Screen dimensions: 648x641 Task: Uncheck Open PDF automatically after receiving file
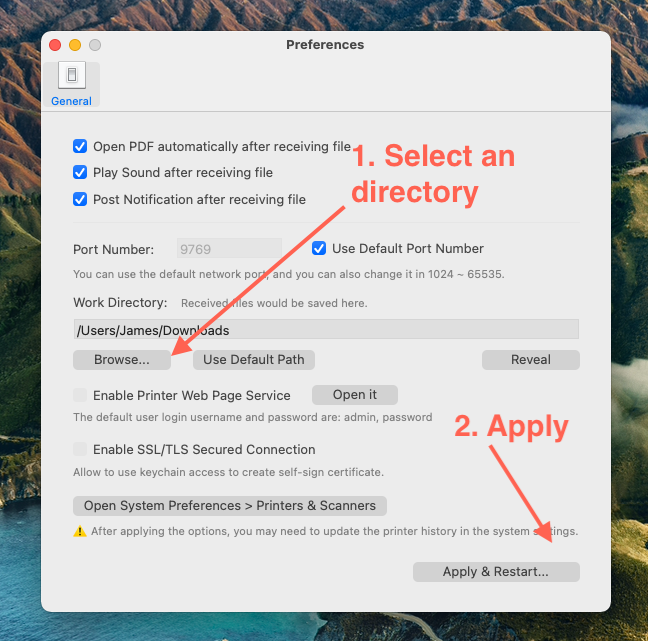(x=80, y=146)
